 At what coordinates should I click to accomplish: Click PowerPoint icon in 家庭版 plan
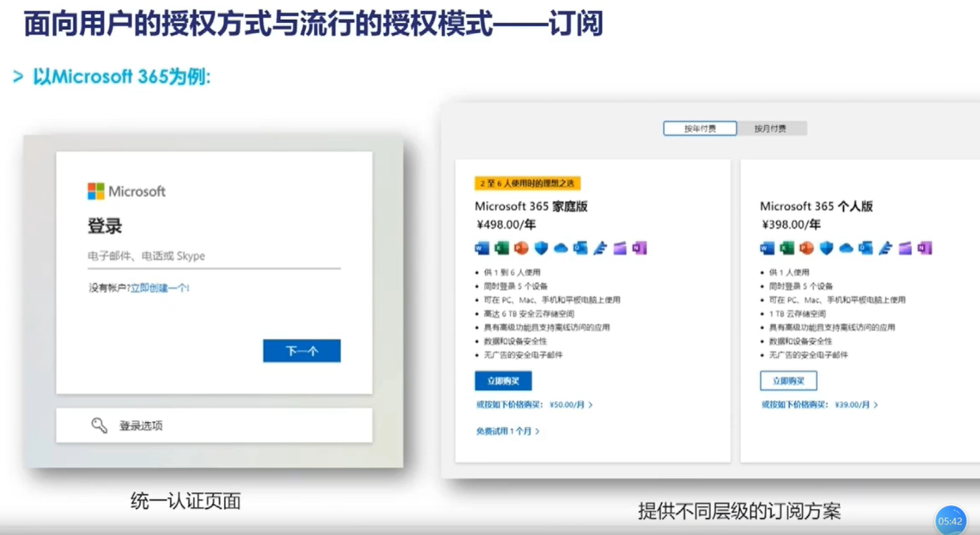click(521, 248)
